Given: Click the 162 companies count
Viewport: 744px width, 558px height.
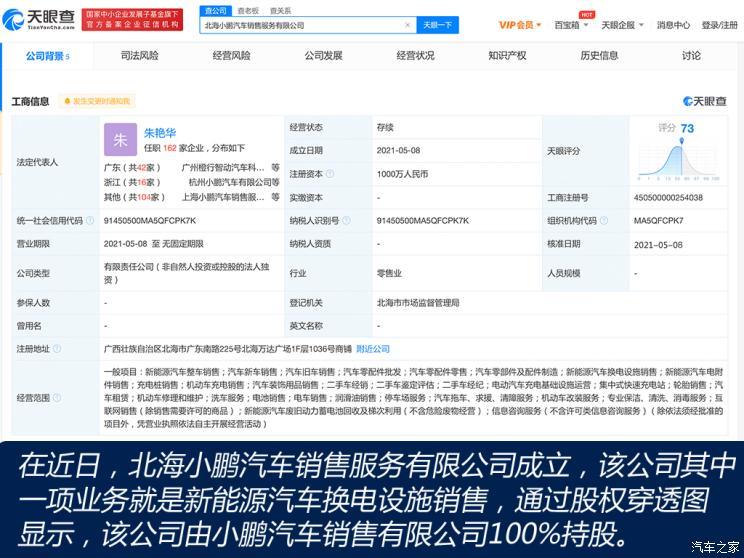Looking at the screenshot, I should tap(170, 148).
